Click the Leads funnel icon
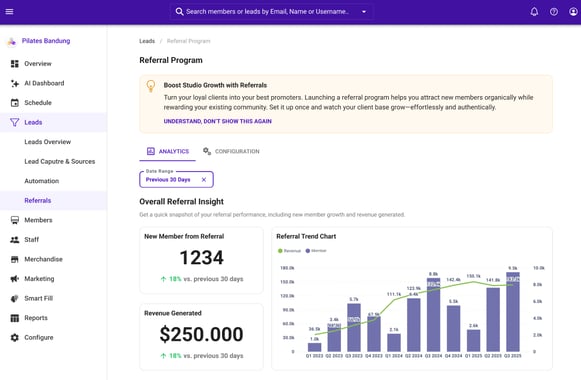581x380 pixels. coord(14,122)
